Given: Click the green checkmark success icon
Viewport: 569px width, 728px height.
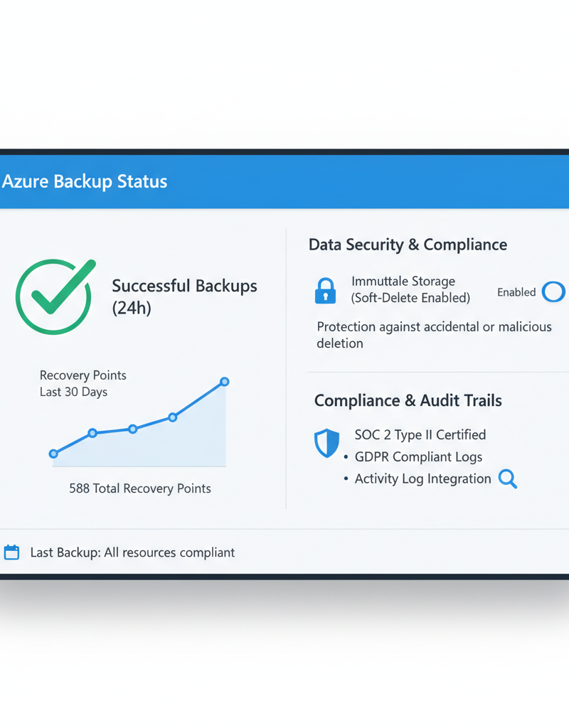Looking at the screenshot, I should [x=55, y=296].
